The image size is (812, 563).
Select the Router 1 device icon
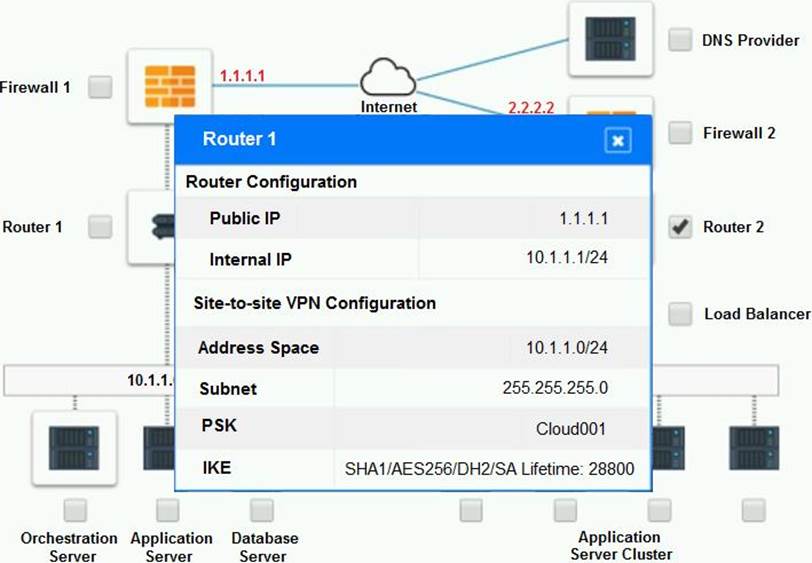151,227
